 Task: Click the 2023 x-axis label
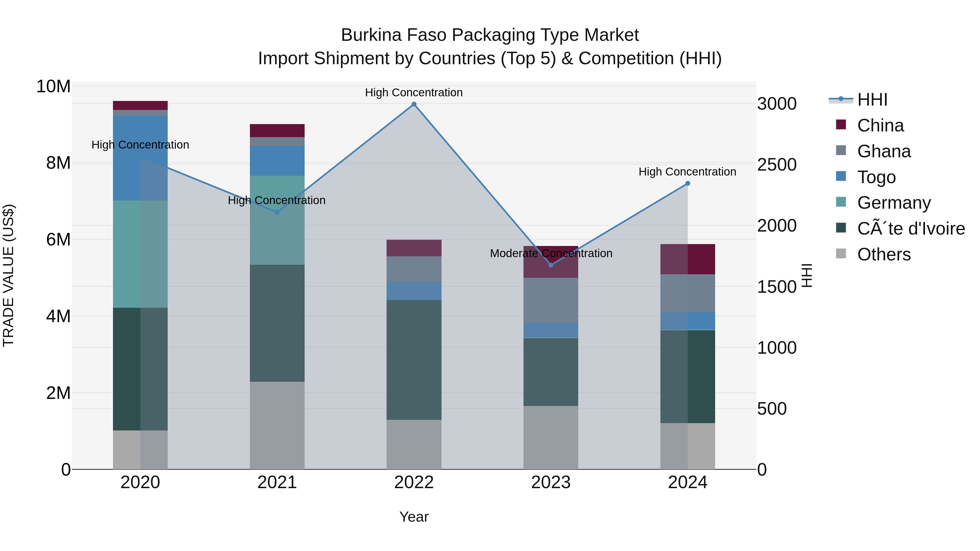(x=550, y=482)
